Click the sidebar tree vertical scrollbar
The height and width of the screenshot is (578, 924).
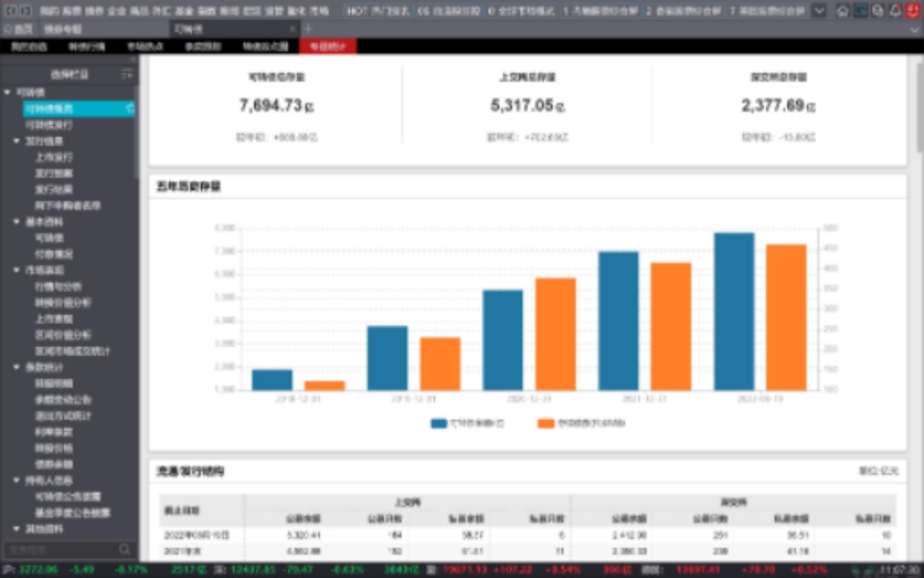coord(136,131)
